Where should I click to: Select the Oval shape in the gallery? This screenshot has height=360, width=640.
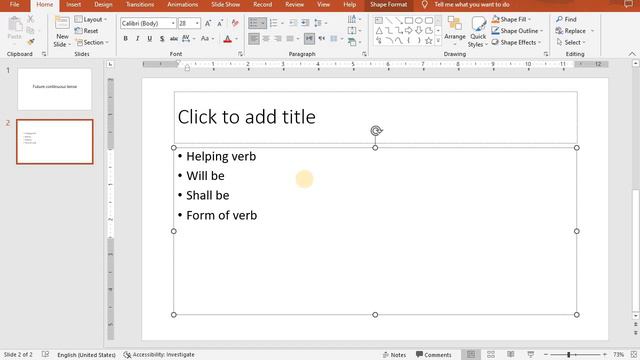click(419, 20)
